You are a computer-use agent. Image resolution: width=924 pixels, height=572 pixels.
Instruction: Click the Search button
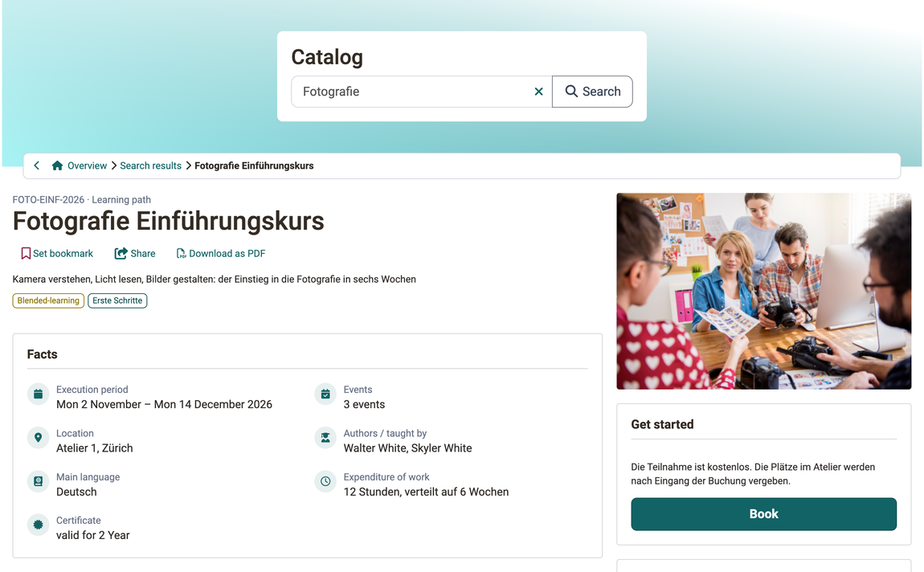tap(592, 92)
